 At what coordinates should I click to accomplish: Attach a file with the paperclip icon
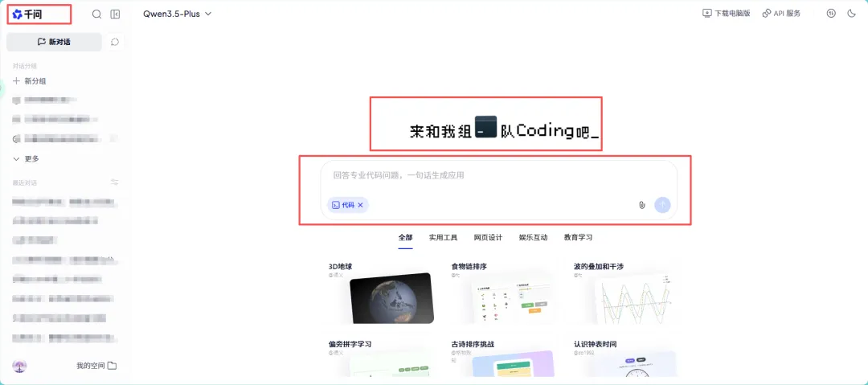(642, 205)
